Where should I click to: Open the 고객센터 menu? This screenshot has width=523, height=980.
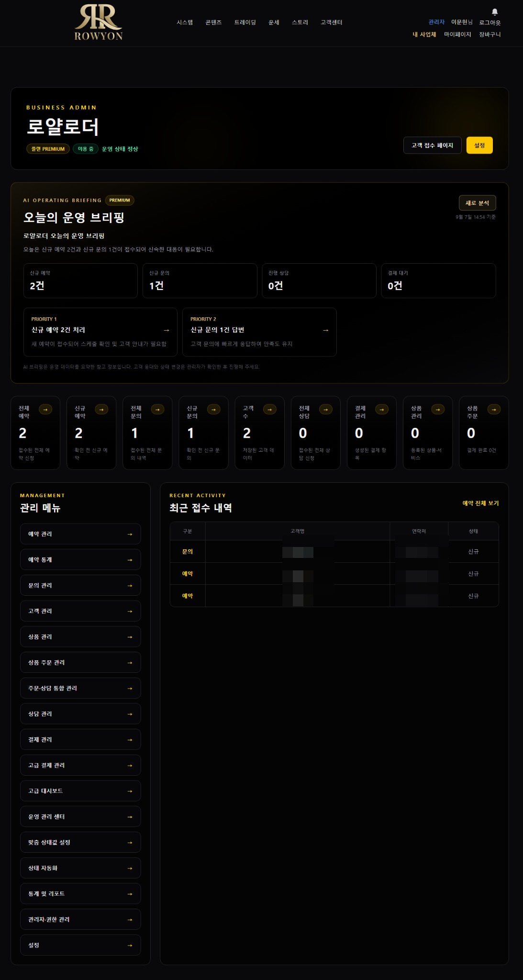tap(332, 22)
